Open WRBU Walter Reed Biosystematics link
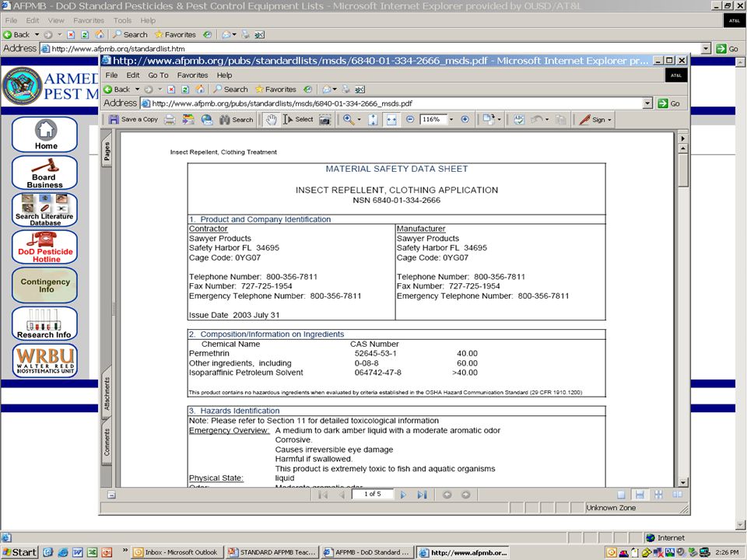 (45, 361)
